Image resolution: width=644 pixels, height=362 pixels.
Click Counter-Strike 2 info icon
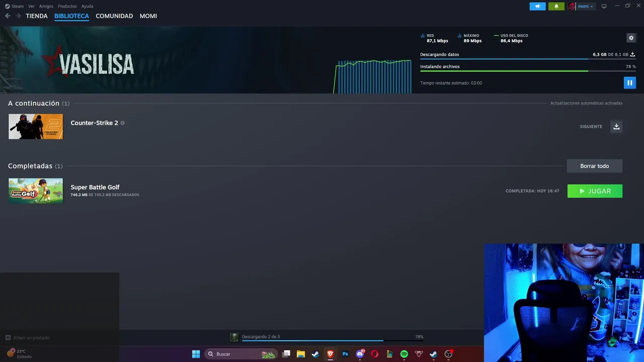click(x=122, y=123)
